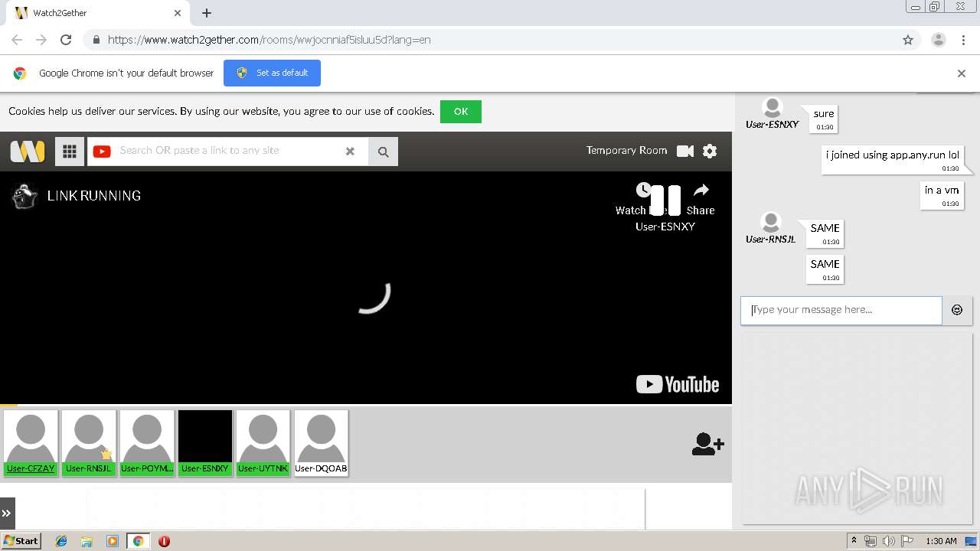The image size is (980, 551).
Task: Accept cookies with the OK button
Action: tap(461, 112)
